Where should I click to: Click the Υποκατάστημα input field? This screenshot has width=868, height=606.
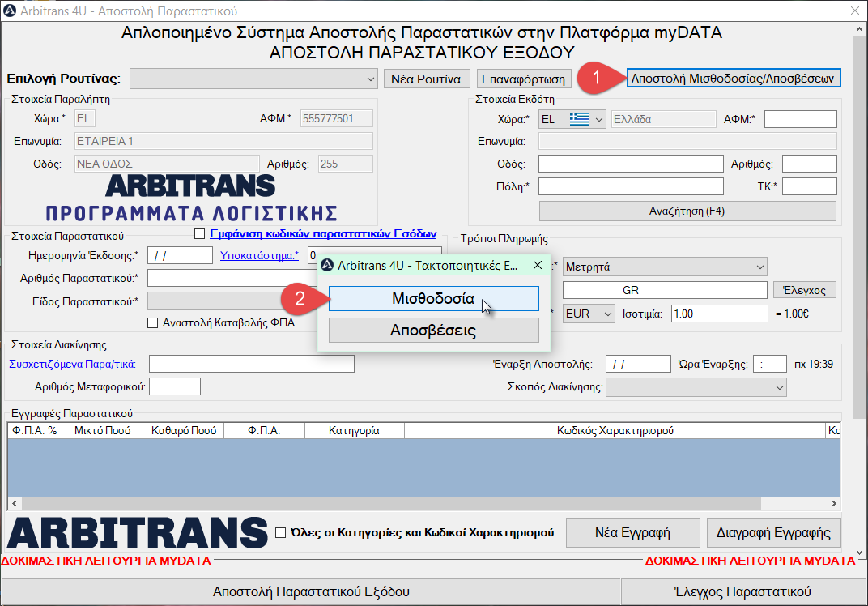[374, 255]
